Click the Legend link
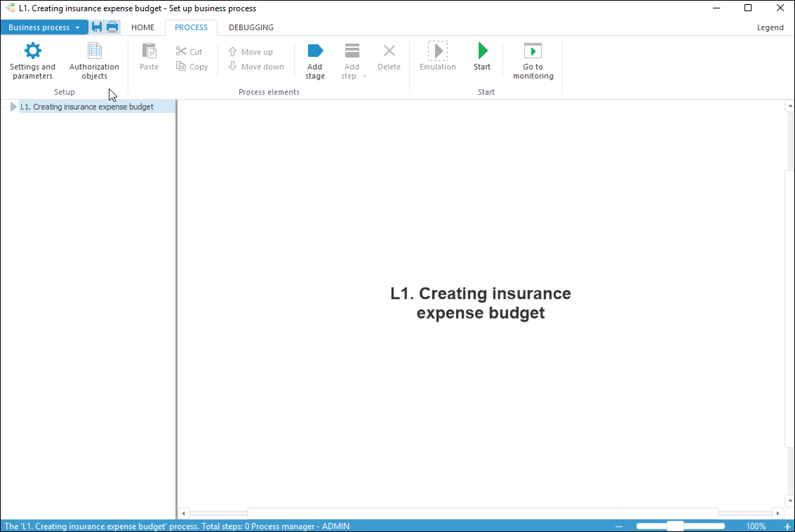This screenshot has height=532, width=795. [770, 27]
